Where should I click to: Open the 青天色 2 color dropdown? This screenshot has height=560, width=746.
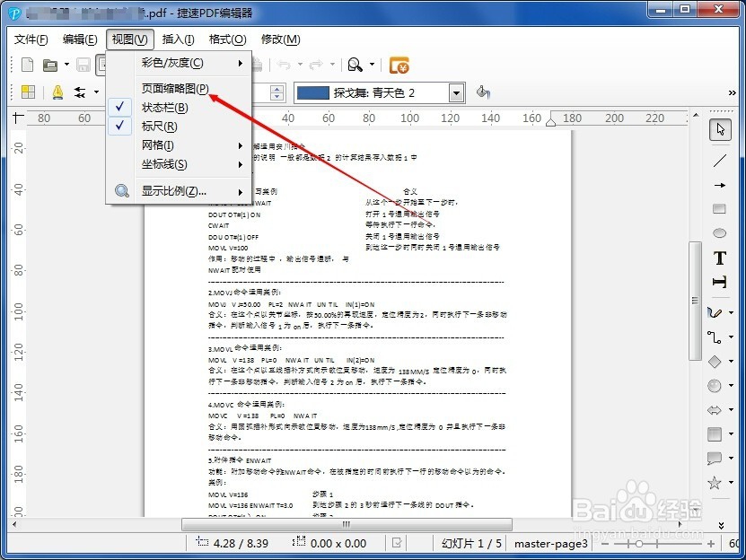point(455,92)
